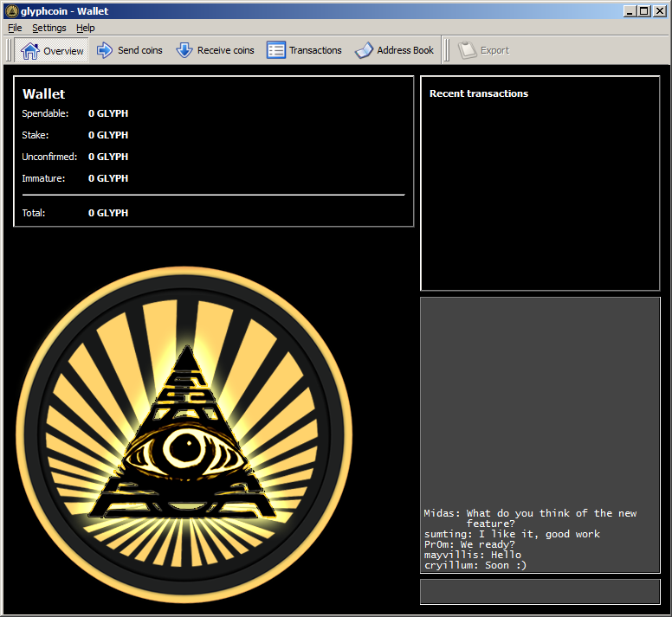Click the Unconfirmed value 0 GLYPH
The image size is (672, 617).
point(108,157)
